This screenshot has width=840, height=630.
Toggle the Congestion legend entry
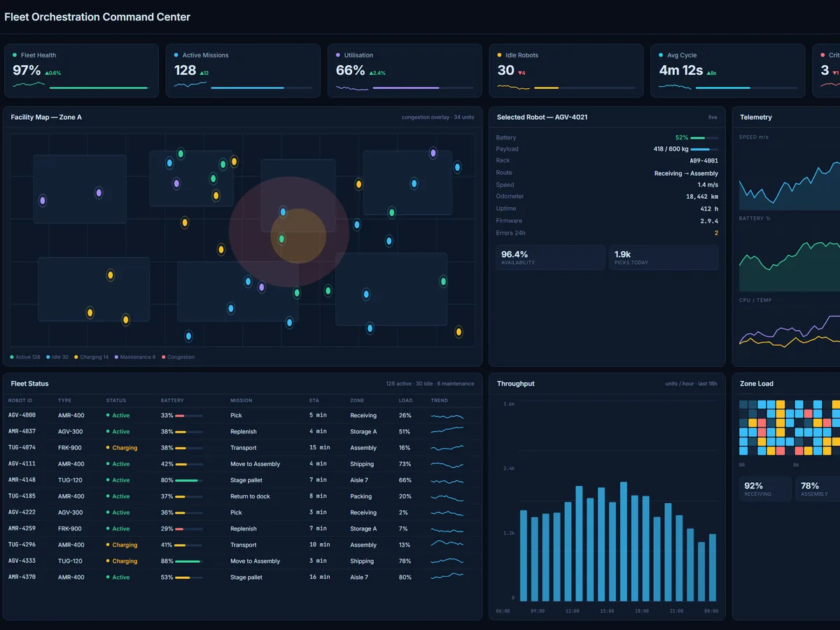(178, 357)
